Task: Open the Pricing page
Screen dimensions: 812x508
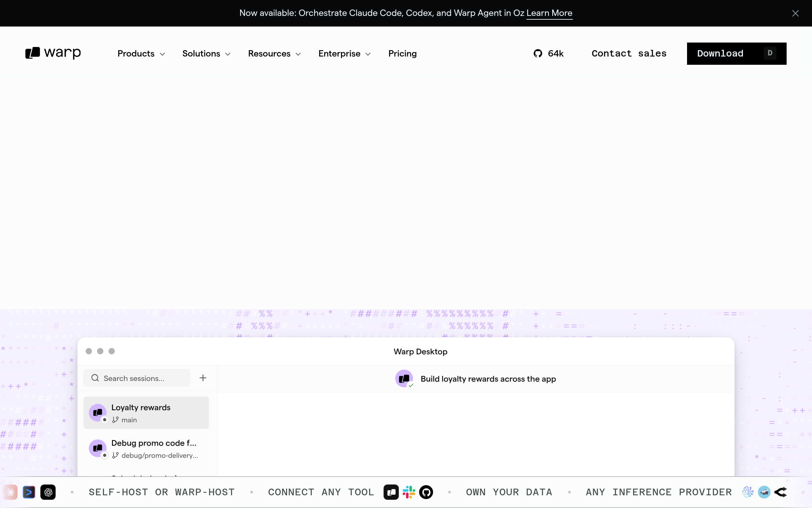Action: [403, 54]
